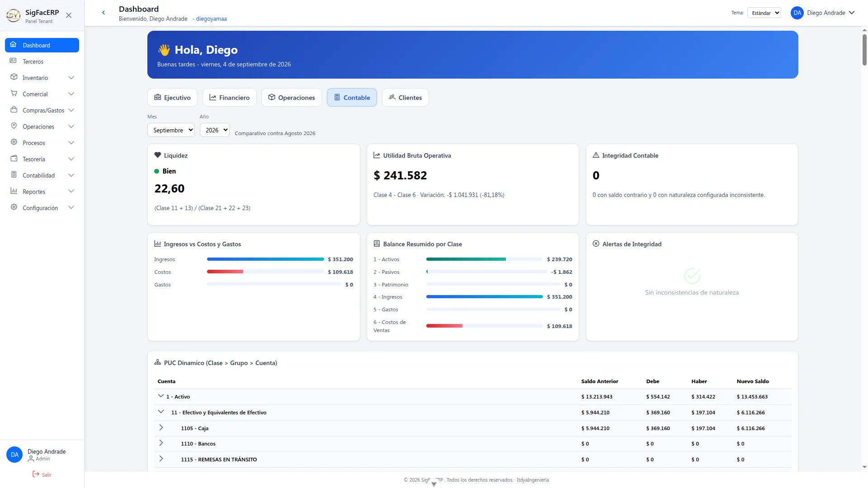868x488 pixels.
Task: Expand the 1115 - REMESAS EN TRÁNSITO row
Action: tap(161, 459)
